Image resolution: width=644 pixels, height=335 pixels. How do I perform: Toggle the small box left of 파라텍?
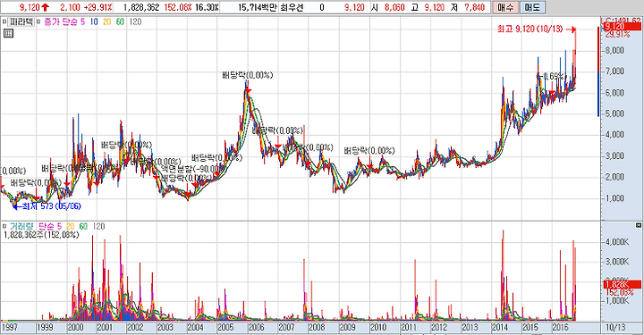click(x=4, y=21)
